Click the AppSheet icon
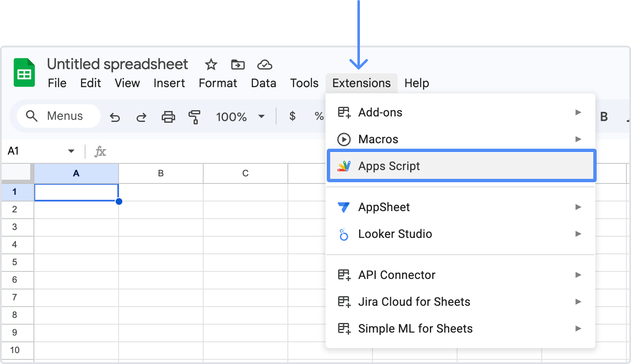Image resolution: width=631 pixels, height=364 pixels. (x=344, y=207)
